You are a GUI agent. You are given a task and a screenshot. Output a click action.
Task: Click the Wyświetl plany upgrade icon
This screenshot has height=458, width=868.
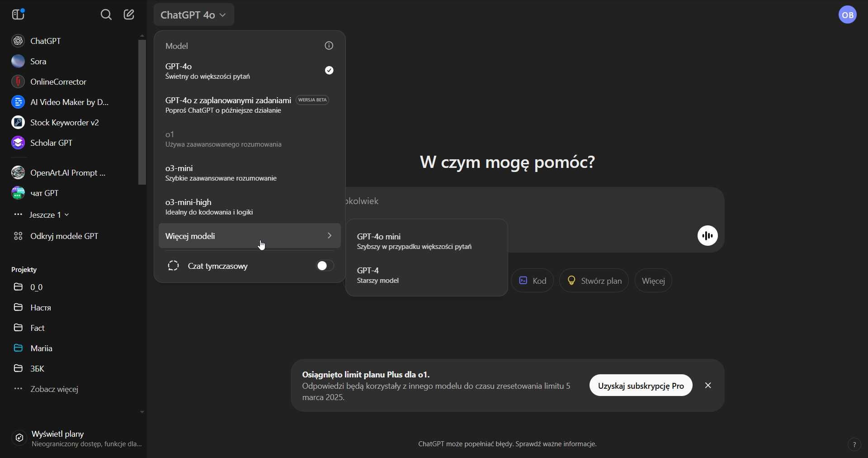pos(19,438)
